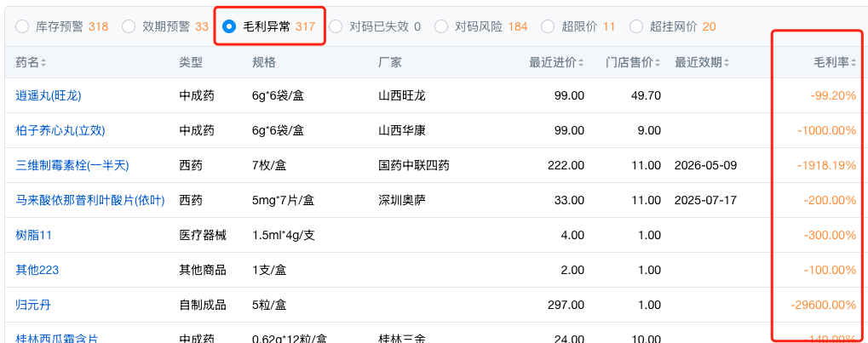
Task: Sort table by 药名 column header
Action: (31, 62)
